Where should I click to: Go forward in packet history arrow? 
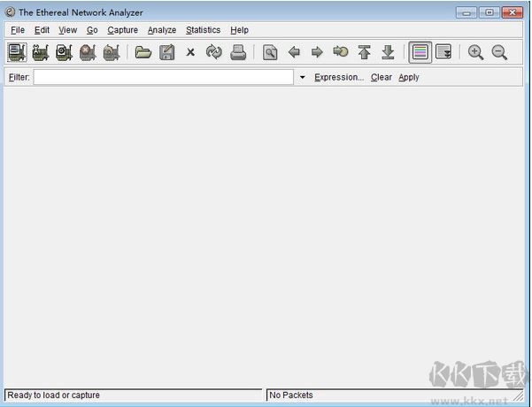click(x=317, y=52)
